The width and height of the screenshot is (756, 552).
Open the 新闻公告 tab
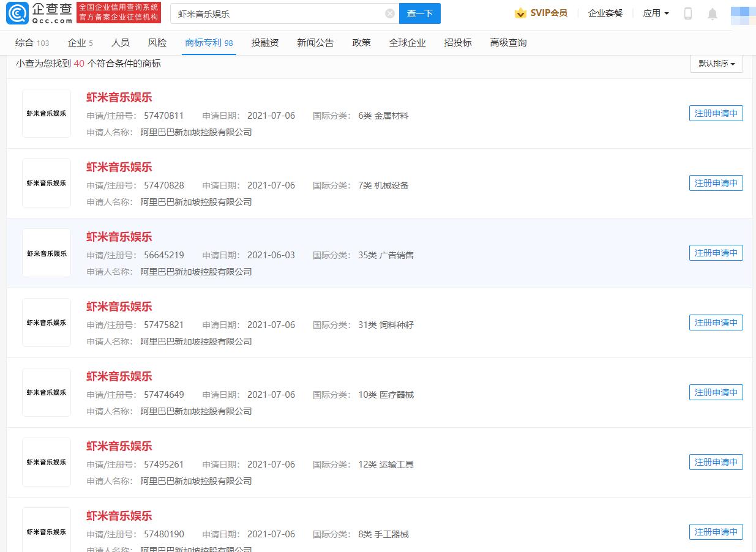coord(315,43)
